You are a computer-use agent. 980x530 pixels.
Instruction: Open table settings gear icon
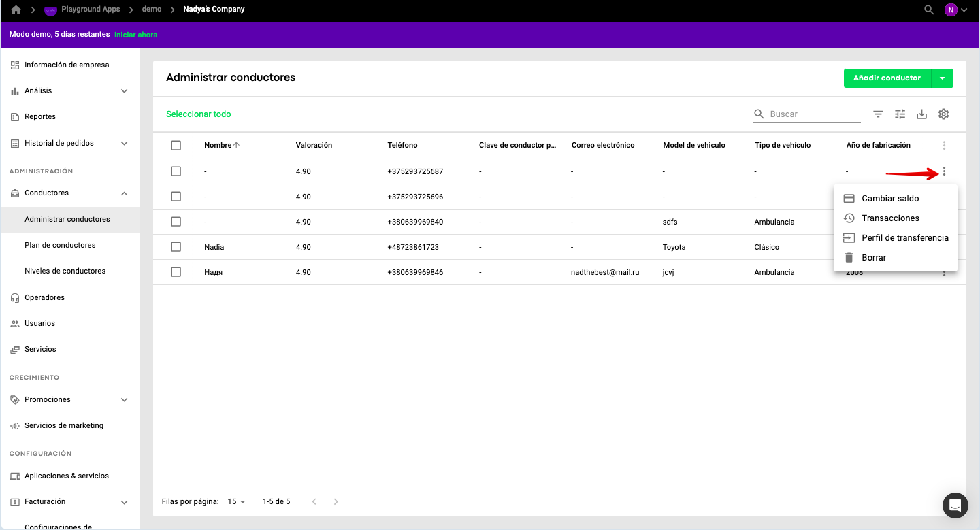[943, 114]
